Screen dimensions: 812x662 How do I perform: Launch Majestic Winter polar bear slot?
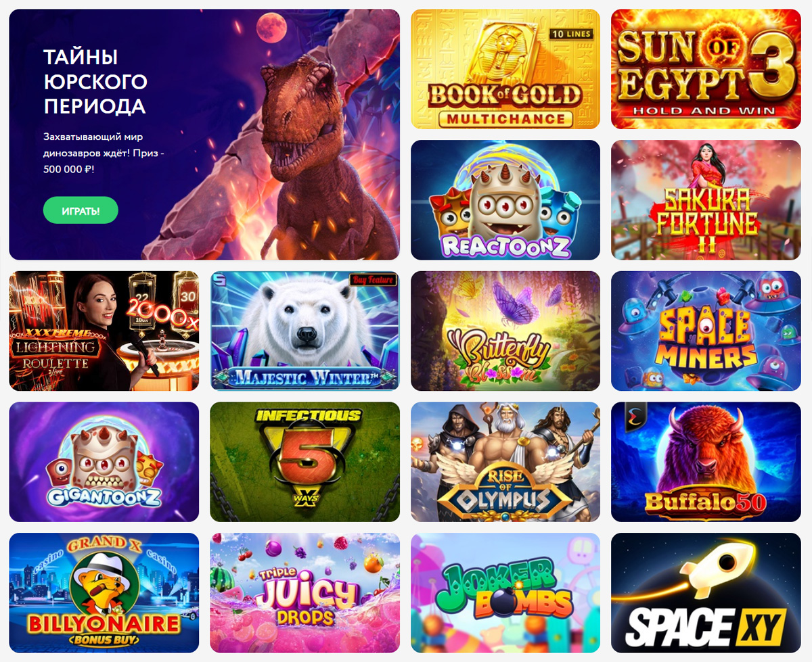305,331
